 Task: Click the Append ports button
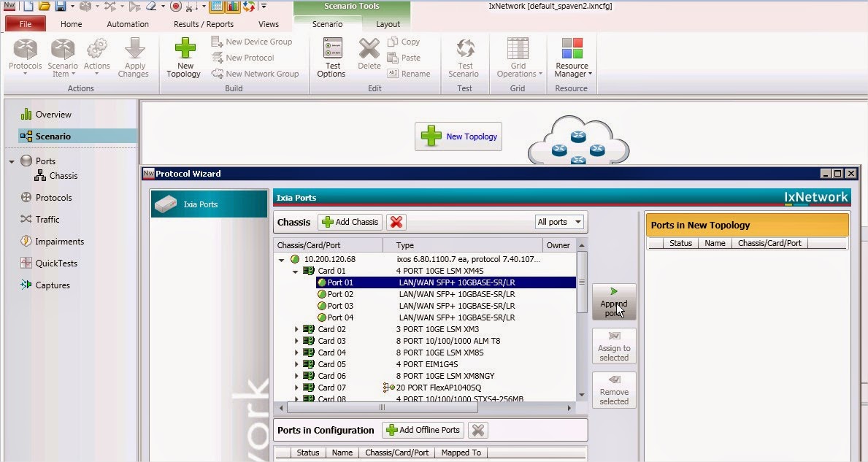tap(614, 301)
